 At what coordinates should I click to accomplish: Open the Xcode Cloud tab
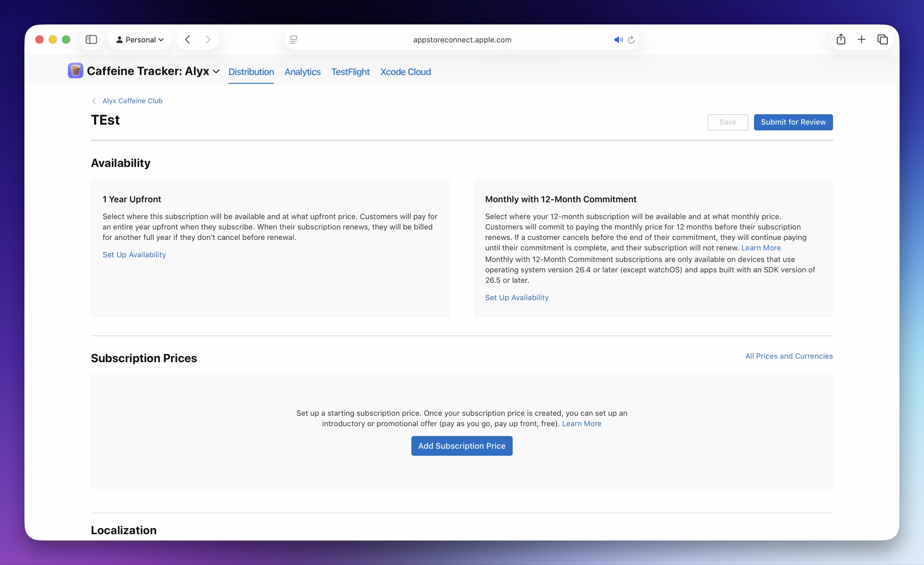pyautogui.click(x=406, y=72)
